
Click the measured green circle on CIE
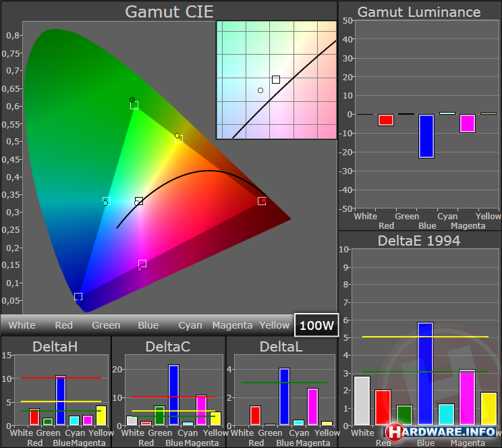[132, 100]
